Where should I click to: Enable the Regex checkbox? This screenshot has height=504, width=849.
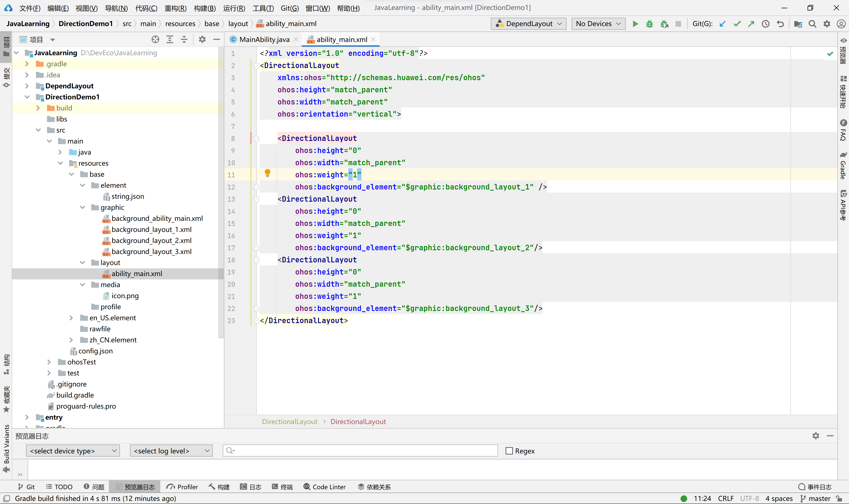pos(509,451)
